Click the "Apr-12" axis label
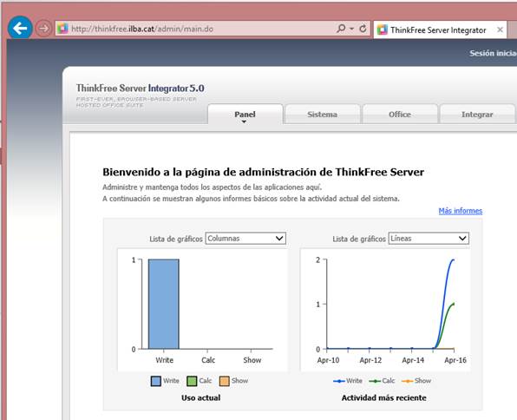Screen dimensions: 517x420 (x=370, y=360)
